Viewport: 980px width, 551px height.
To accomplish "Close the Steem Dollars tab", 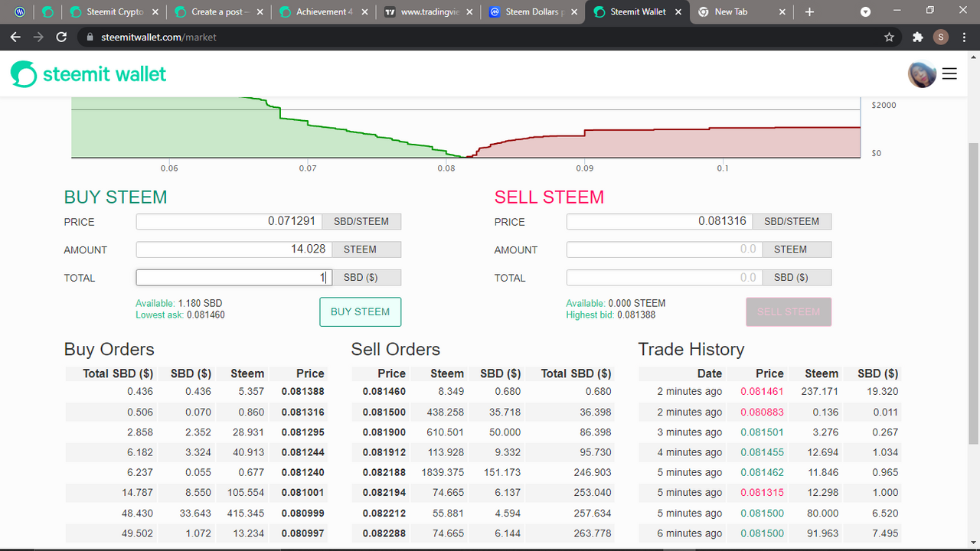I will (x=573, y=12).
